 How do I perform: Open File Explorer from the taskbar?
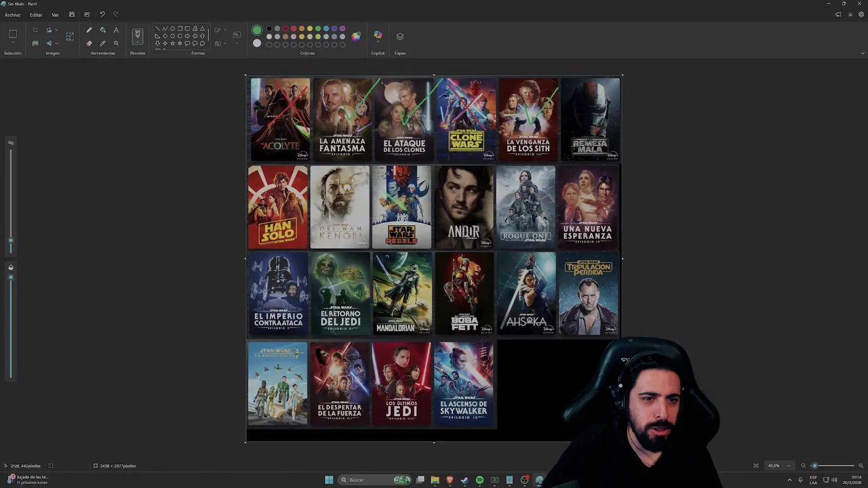pos(435,480)
